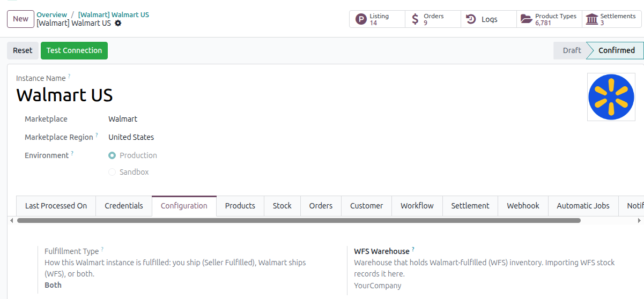Open the Orders tab

coord(321,206)
